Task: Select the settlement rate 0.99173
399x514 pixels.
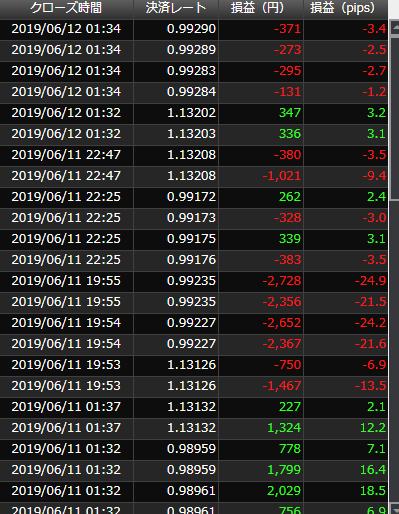Action: [191, 218]
